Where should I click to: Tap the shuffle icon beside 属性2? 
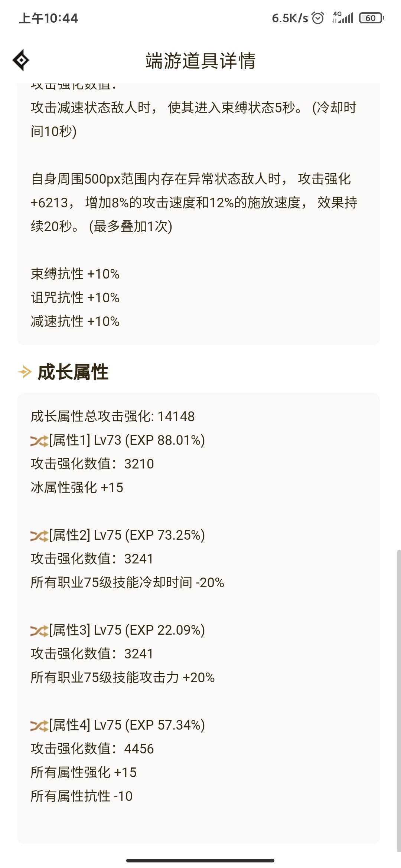[x=39, y=536]
